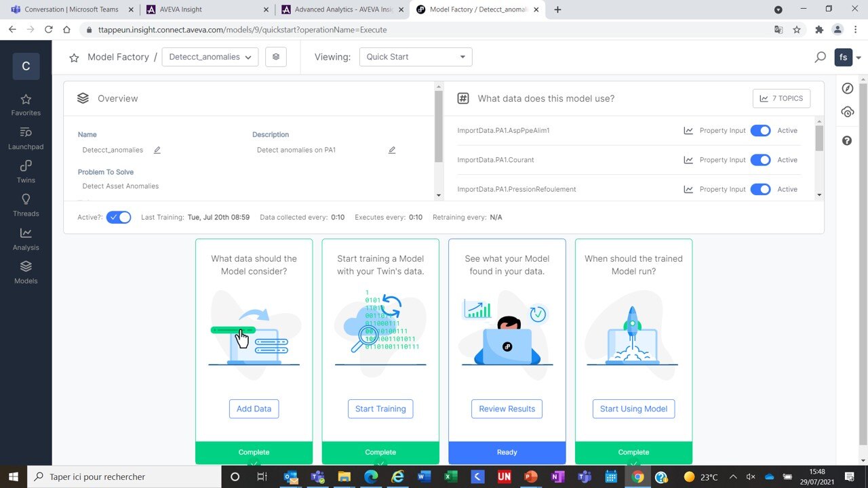Image resolution: width=868 pixels, height=488 pixels.
Task: Toggle Active switch for ImportData.PA1.PressionRefoulement
Action: coord(760,189)
